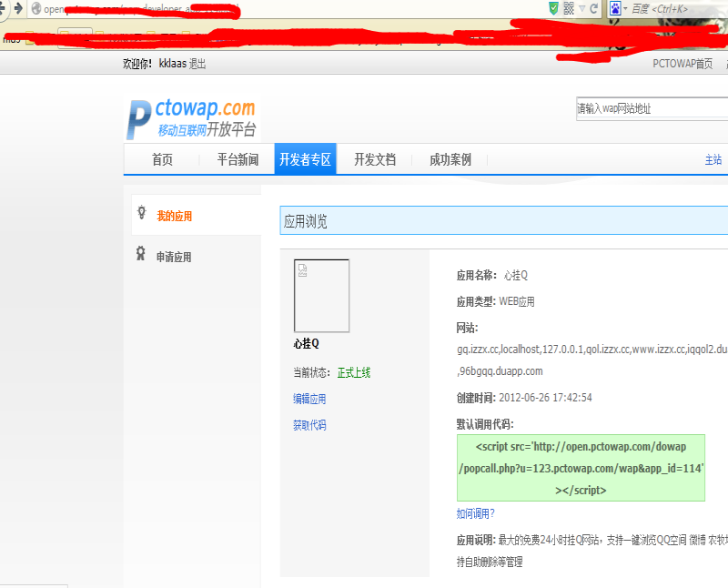Open the 开发文档 navigation tab

click(x=375, y=159)
